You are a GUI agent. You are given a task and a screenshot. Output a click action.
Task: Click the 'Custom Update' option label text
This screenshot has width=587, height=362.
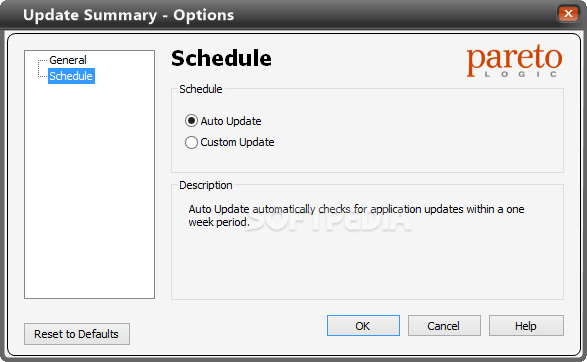pyautogui.click(x=237, y=142)
